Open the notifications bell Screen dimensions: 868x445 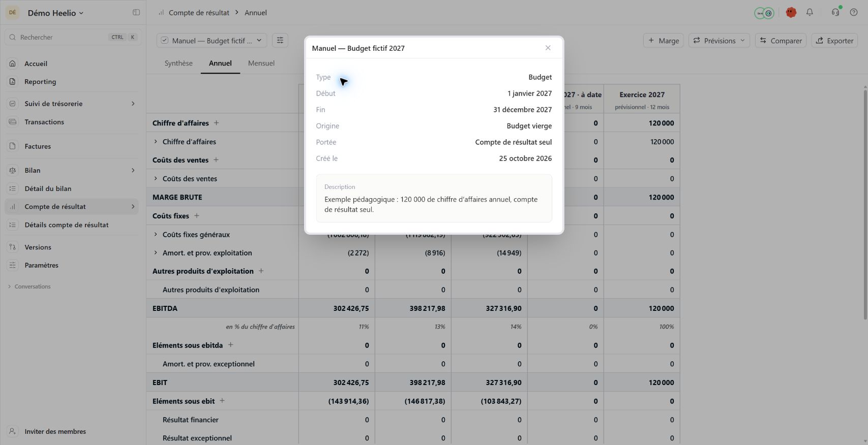[810, 13]
